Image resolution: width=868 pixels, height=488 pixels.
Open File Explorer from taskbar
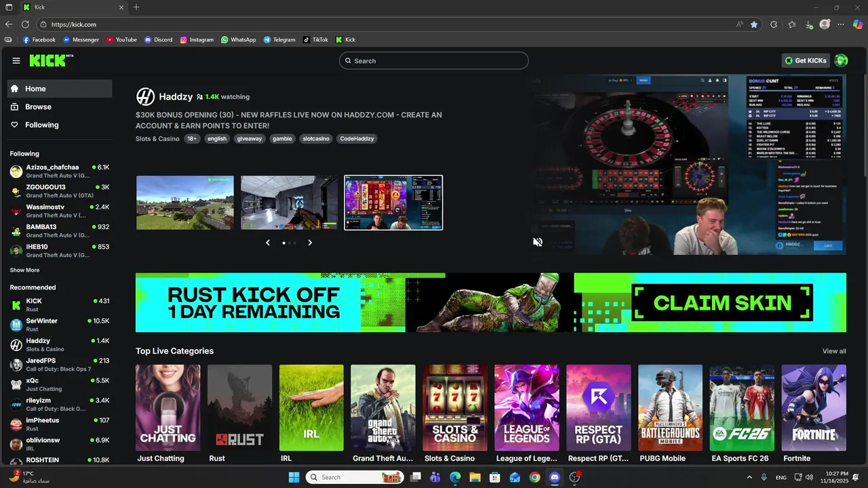coord(475,477)
